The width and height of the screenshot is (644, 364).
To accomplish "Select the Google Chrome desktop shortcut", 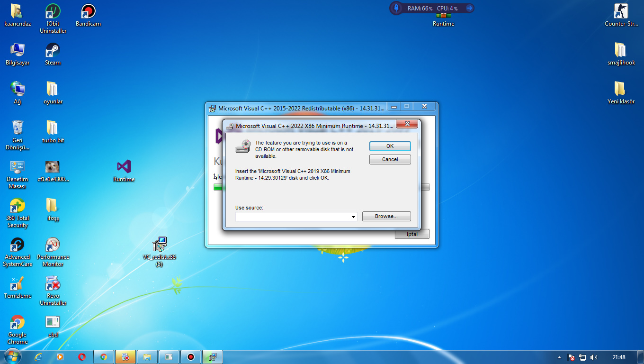I will pos(18,329).
